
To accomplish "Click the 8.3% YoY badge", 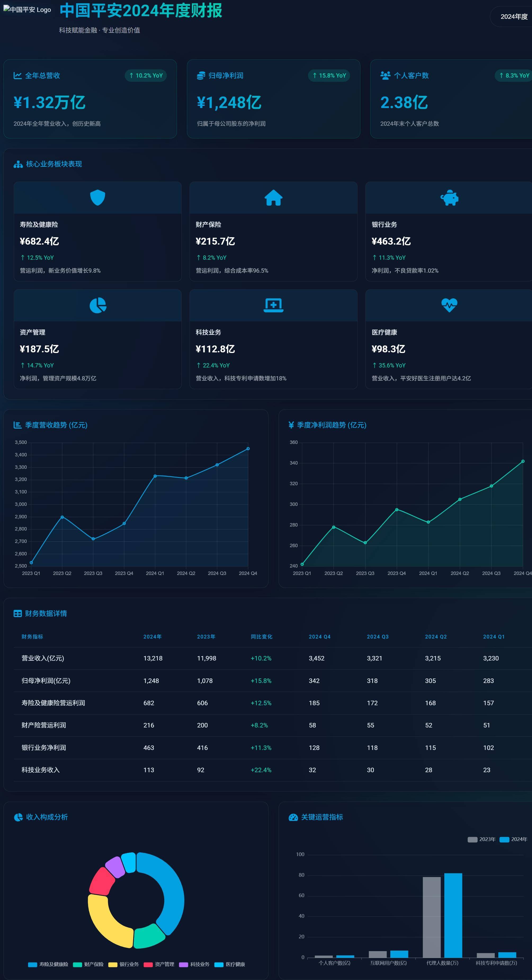I will (x=514, y=75).
